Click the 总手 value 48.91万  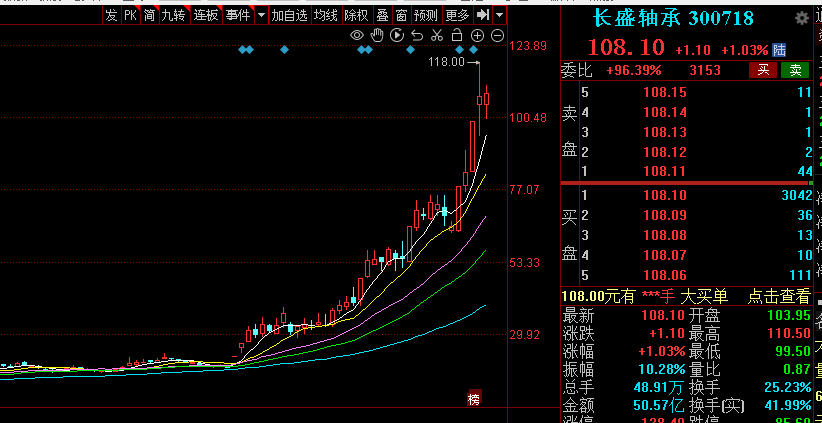[658, 388]
